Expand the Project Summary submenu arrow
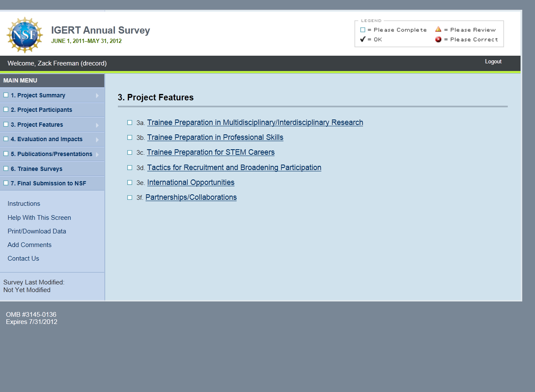Screen dimensions: 535x392 97,96
